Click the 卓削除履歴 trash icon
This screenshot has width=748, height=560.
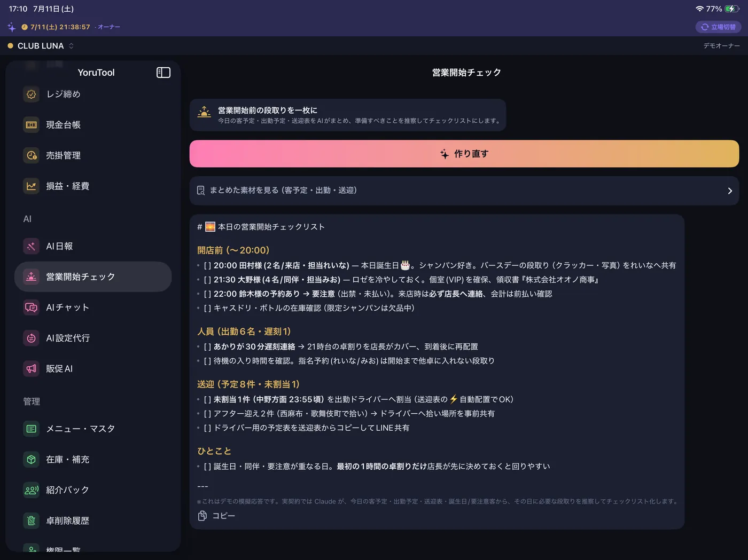pos(32,520)
